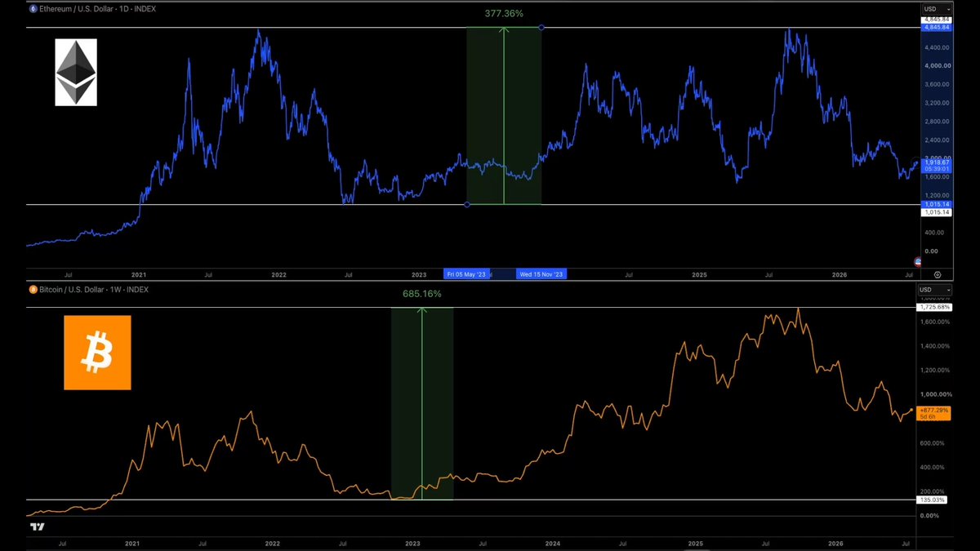Viewport: 980px width, 551px height.
Task: Click 1,000.00% on the Bitcoin price scale
Action: click(x=935, y=394)
